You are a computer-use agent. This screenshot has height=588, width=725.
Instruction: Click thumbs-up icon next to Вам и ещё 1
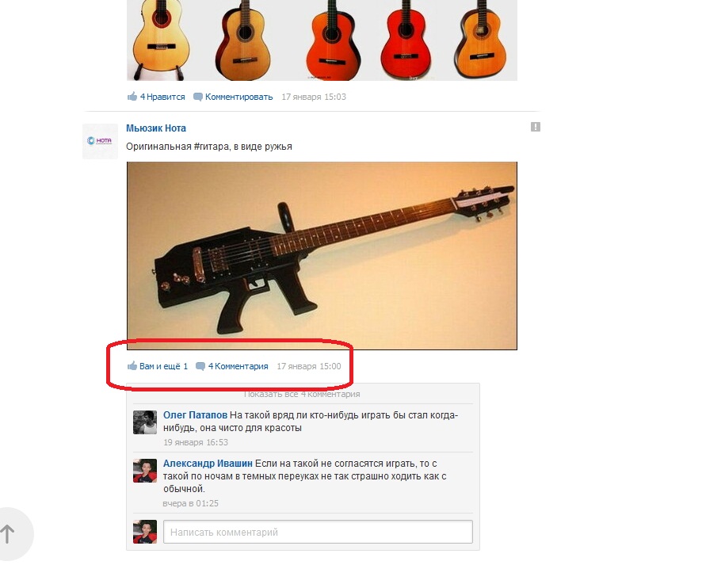(132, 365)
